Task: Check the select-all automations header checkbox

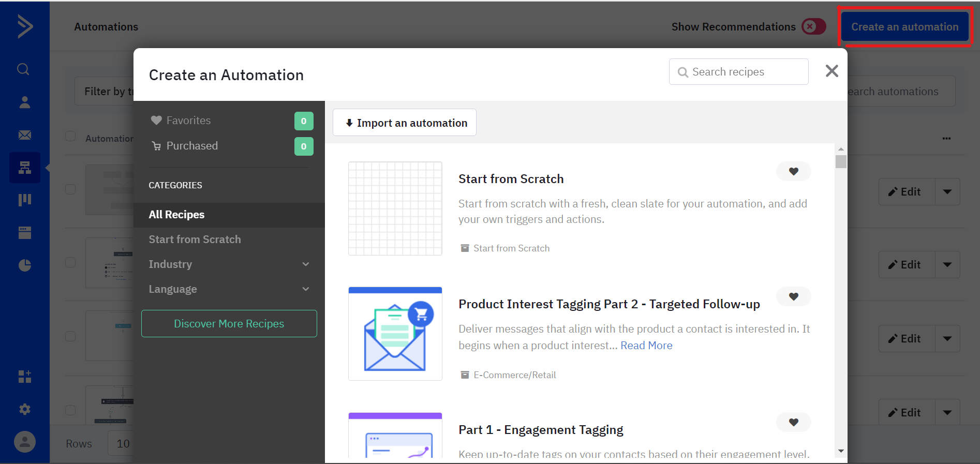Action: [70, 137]
